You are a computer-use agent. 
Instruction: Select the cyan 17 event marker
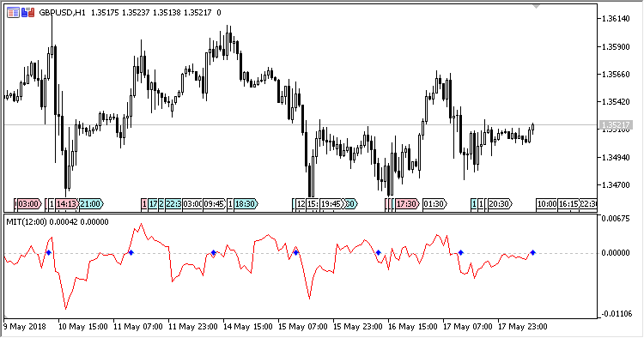[x=153, y=204]
